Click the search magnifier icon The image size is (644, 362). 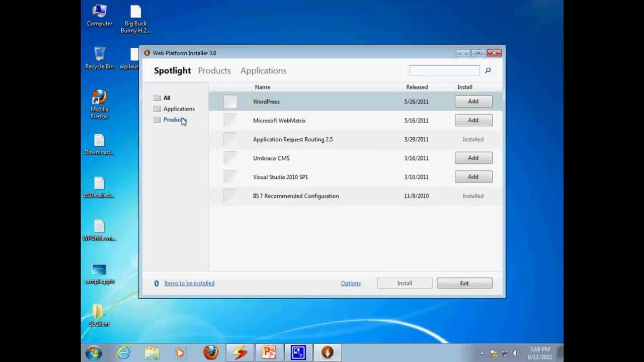click(x=488, y=71)
